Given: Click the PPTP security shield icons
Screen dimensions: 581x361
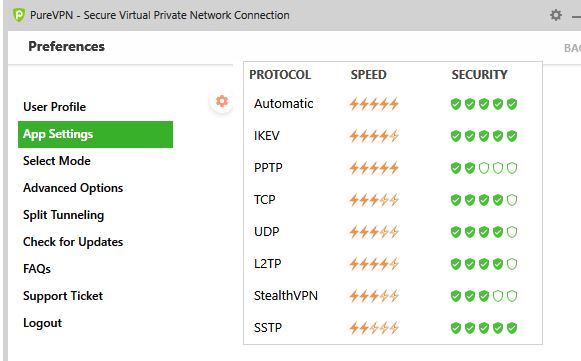Looking at the screenshot, I should pos(484,168).
